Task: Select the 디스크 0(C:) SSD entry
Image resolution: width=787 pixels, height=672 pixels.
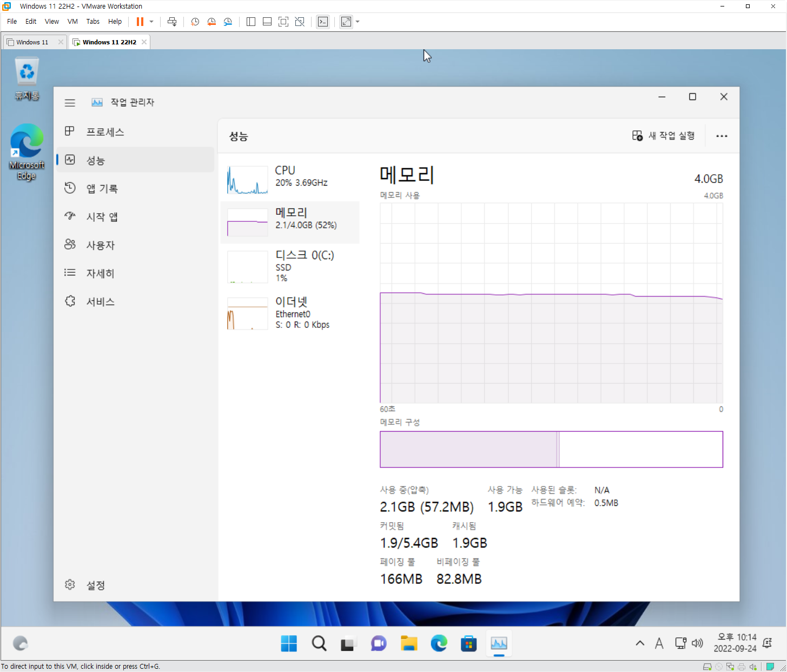Action: pyautogui.click(x=290, y=265)
